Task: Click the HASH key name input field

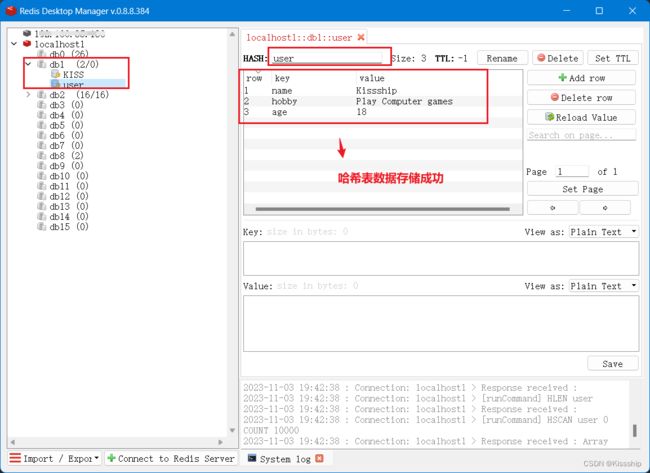Action: tap(326, 58)
